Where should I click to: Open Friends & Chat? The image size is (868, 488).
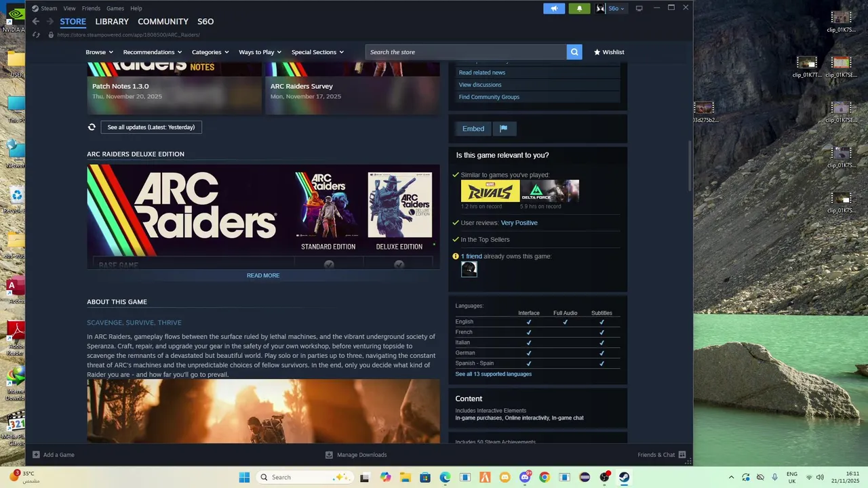[662, 455]
